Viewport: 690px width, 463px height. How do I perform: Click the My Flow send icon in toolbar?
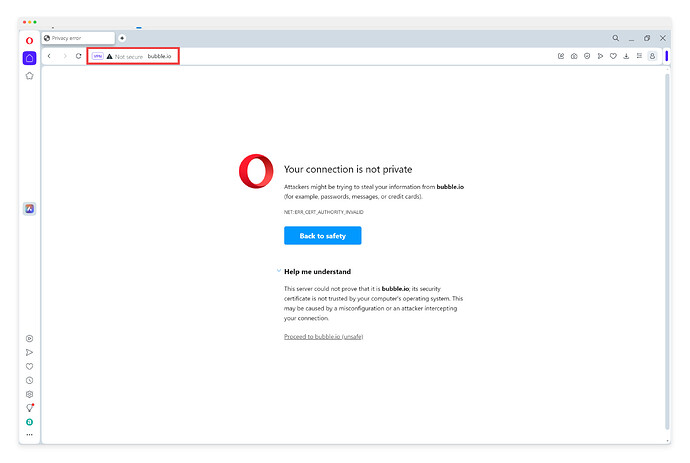[x=600, y=56]
